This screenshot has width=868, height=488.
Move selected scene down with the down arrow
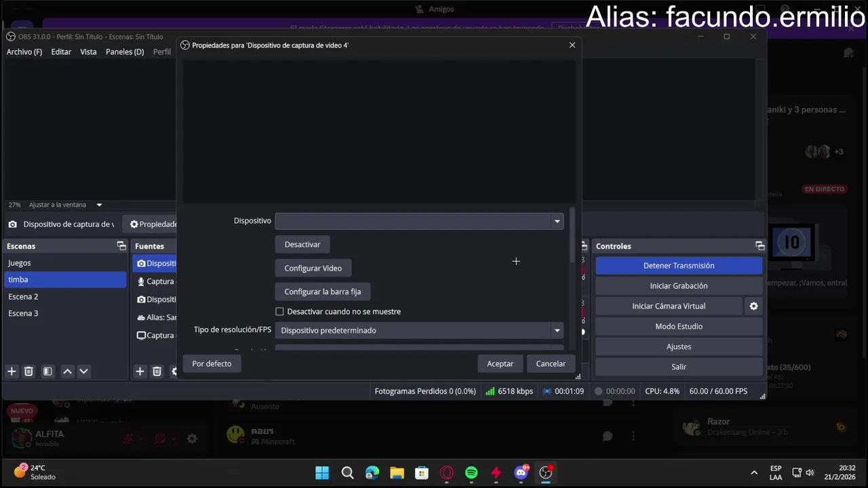[x=83, y=371]
